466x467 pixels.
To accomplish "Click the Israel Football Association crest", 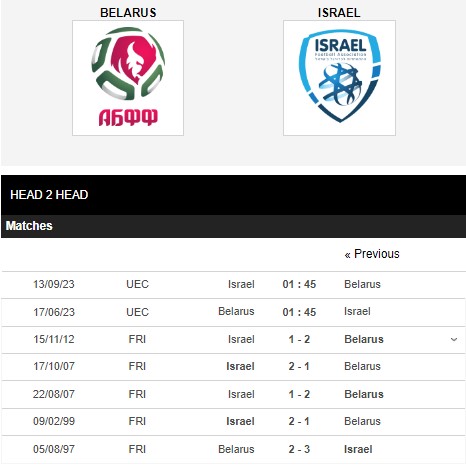I will (339, 78).
